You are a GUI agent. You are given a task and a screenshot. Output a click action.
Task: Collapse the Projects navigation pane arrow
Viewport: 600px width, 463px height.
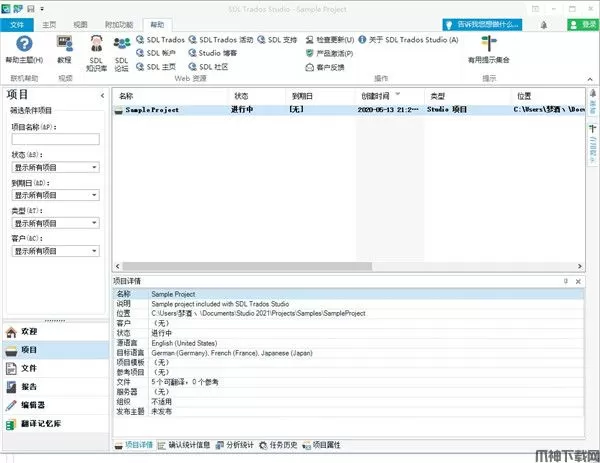tap(102, 95)
